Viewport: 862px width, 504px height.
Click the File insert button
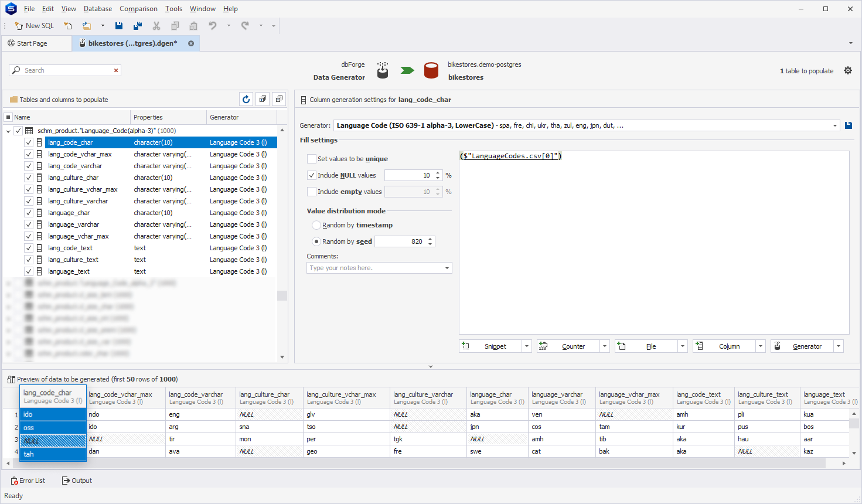click(646, 346)
